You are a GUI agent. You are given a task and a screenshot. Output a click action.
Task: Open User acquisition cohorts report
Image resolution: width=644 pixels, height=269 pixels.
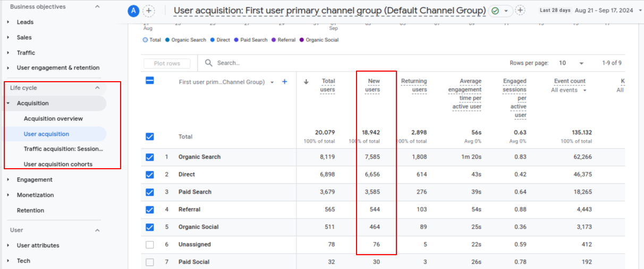click(x=58, y=164)
